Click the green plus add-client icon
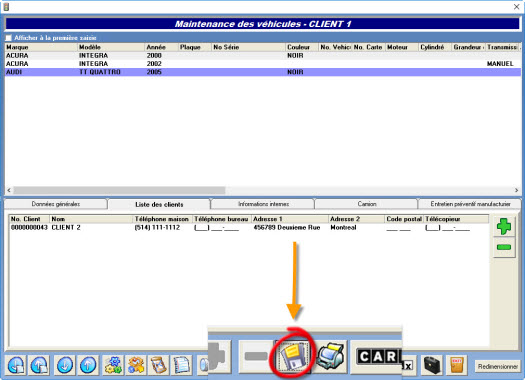The height and width of the screenshot is (380, 525). point(504,226)
